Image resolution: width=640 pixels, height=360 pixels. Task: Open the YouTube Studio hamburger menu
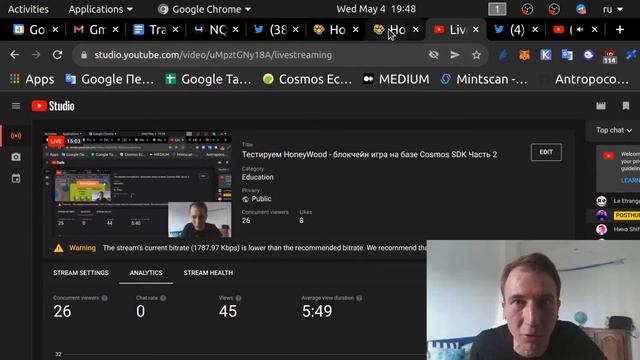(x=16, y=106)
